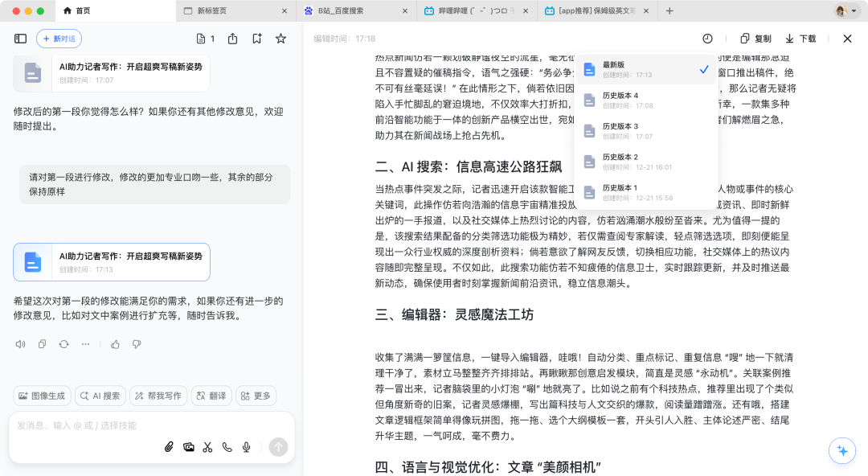Upload an image via the picture icon

coord(188,447)
